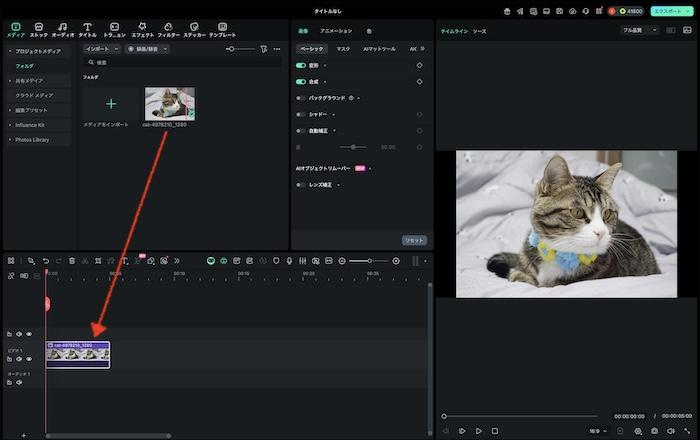Viewport: 700px width, 440px height.
Task: Open the ステッカー (Stickers) library tab
Action: [194, 29]
